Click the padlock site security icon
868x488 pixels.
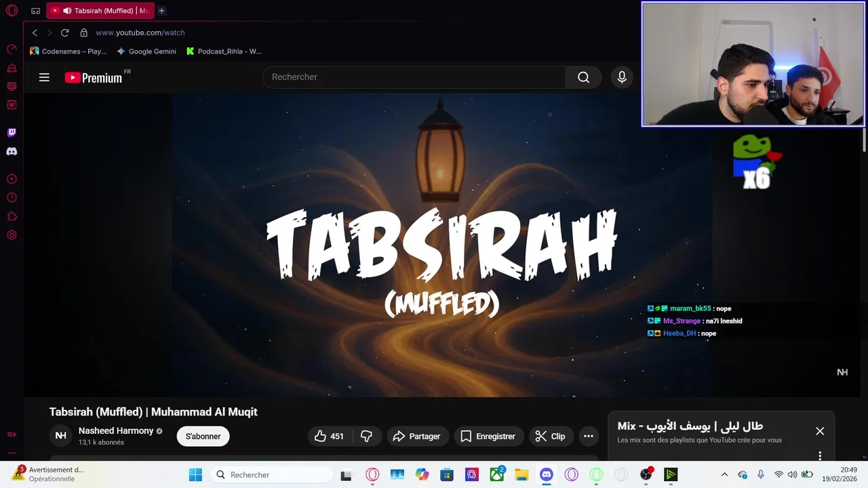tap(84, 33)
